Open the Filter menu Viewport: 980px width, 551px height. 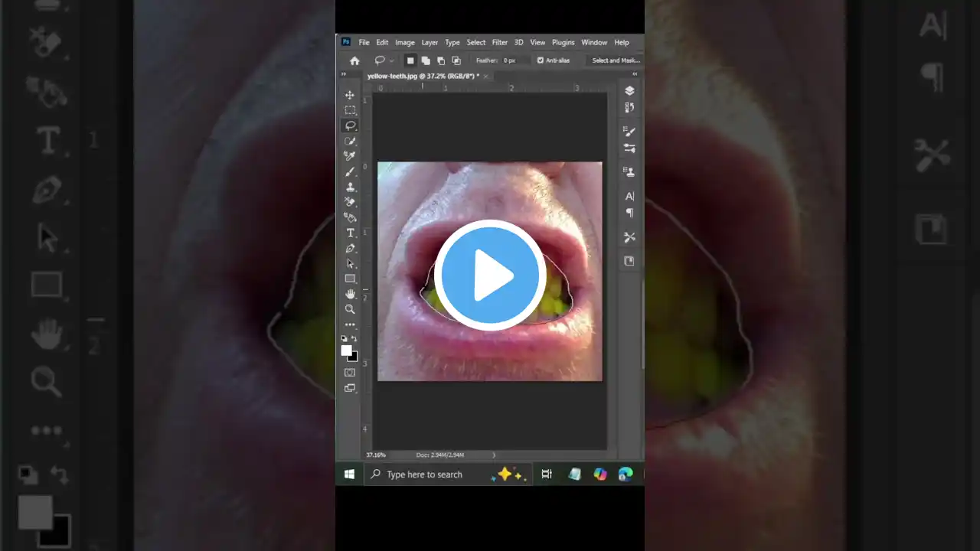point(500,43)
